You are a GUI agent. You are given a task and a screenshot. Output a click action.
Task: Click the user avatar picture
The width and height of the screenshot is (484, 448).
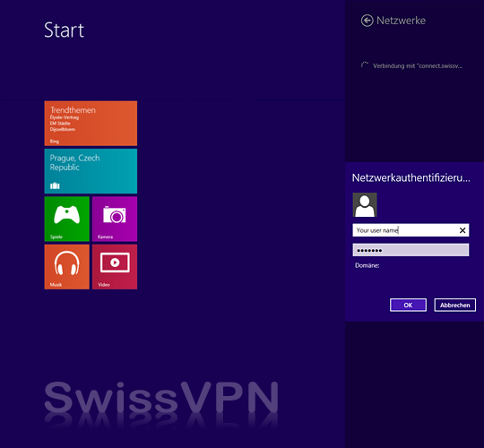tap(365, 205)
